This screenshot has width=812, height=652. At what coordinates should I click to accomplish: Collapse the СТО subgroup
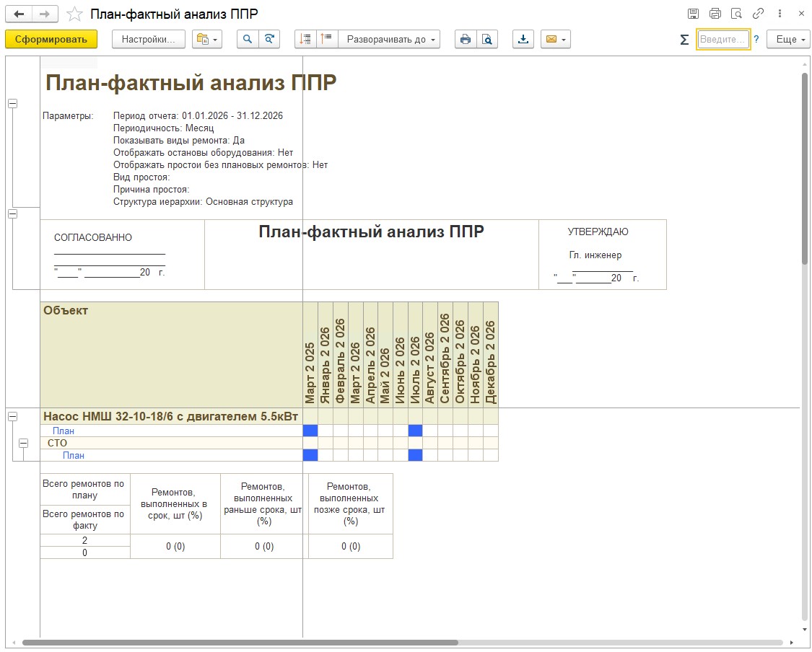[x=23, y=443]
